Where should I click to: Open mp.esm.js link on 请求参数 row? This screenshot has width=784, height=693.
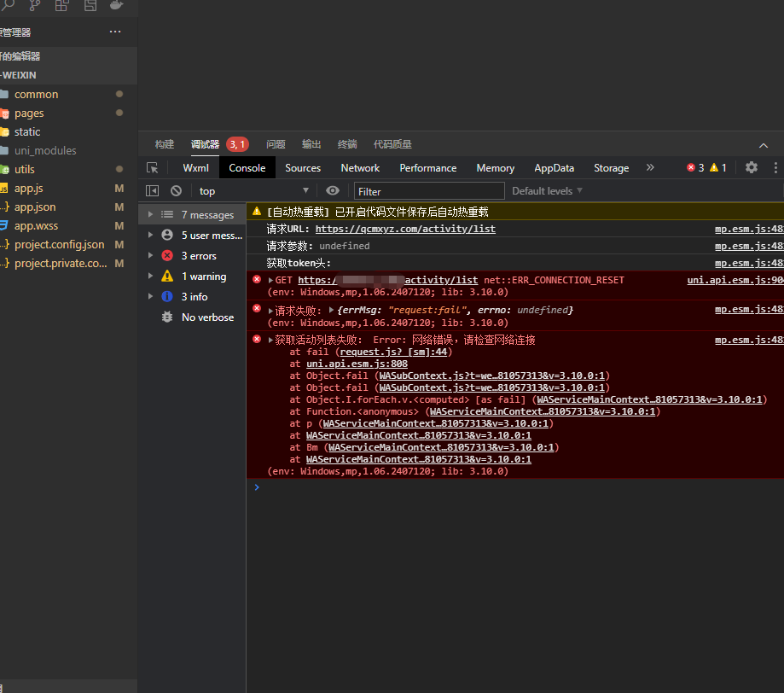[x=749, y=246]
